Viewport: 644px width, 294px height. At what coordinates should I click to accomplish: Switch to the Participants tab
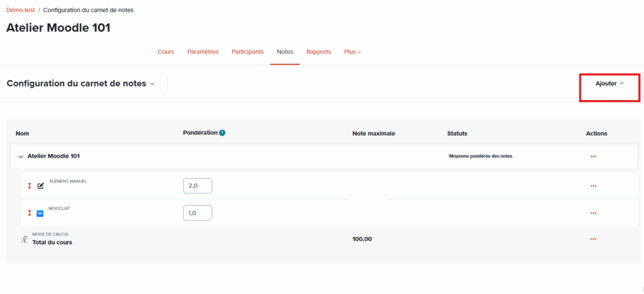coord(247,52)
